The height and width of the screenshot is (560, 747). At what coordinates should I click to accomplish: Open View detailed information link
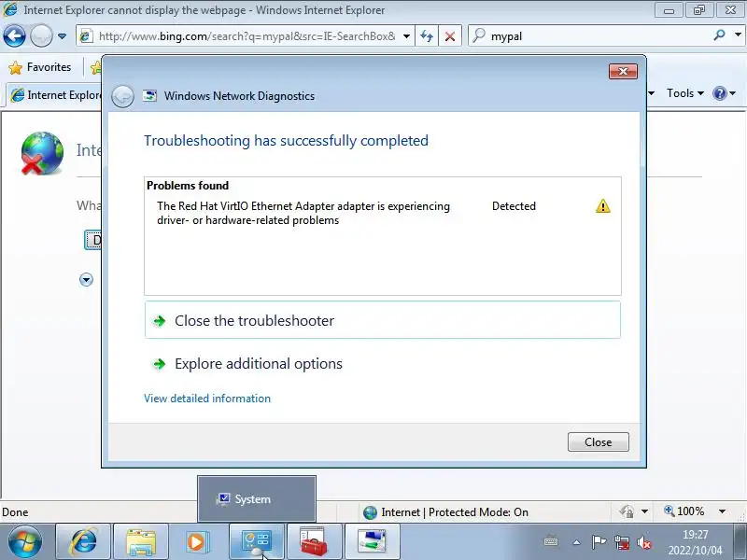tap(207, 399)
